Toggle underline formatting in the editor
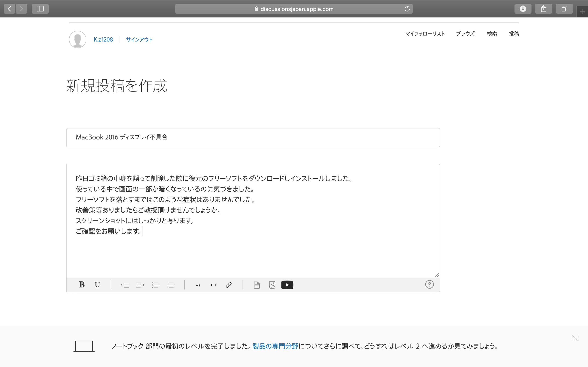Image resolution: width=588 pixels, height=367 pixels. click(x=97, y=285)
